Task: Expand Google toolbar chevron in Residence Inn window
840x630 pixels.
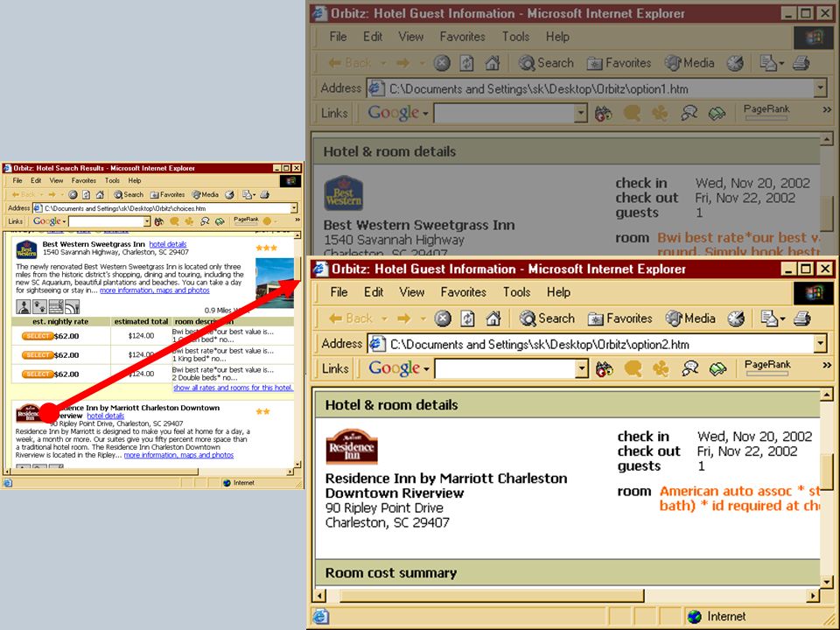Action: [x=827, y=365]
